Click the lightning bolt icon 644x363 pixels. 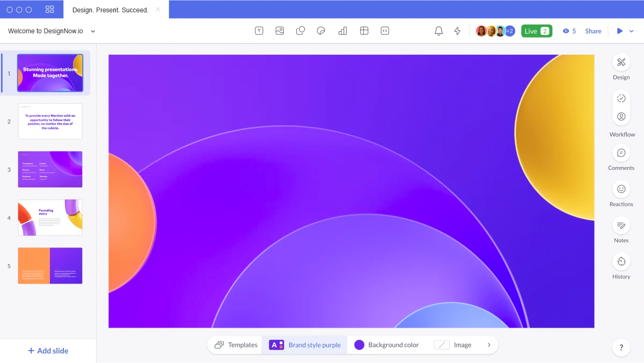(x=457, y=31)
